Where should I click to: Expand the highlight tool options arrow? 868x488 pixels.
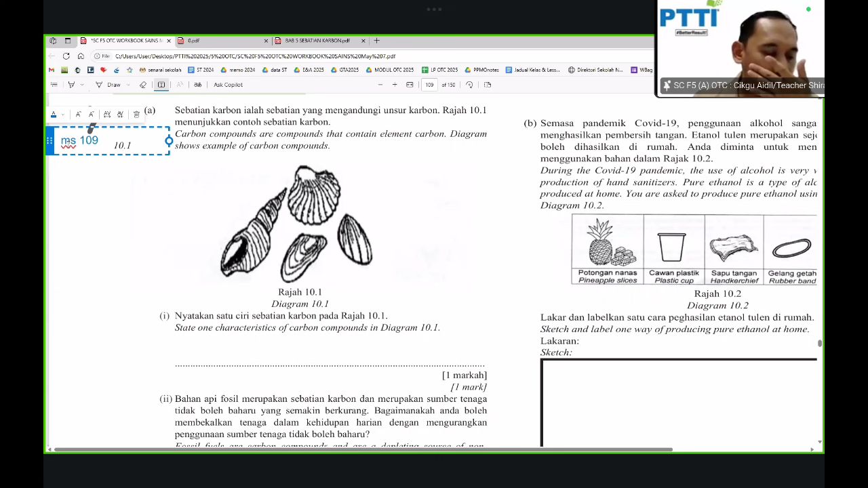pyautogui.click(x=81, y=85)
